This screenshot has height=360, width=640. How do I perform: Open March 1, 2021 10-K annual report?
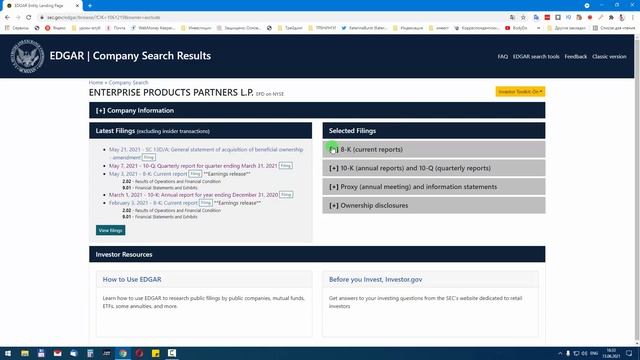(x=193, y=195)
